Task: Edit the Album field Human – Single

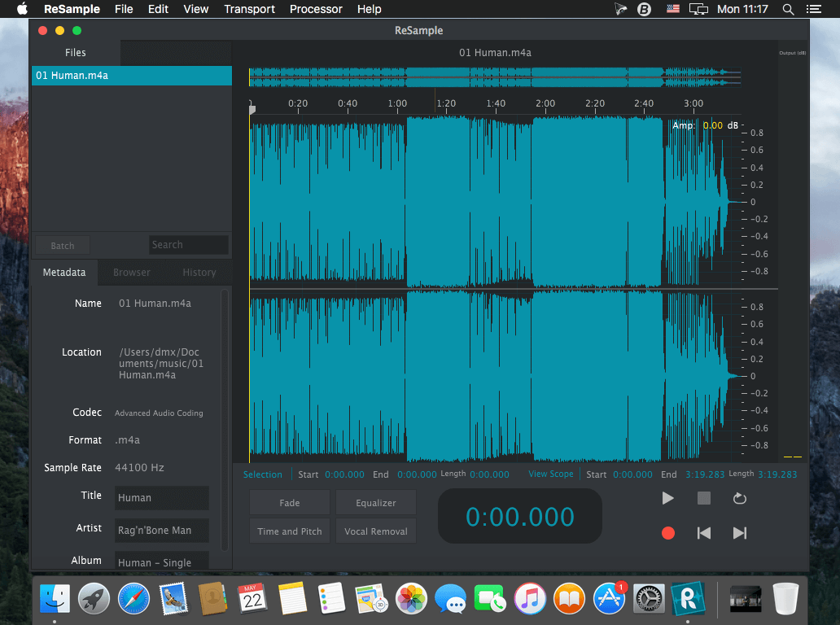Action: coord(162,560)
